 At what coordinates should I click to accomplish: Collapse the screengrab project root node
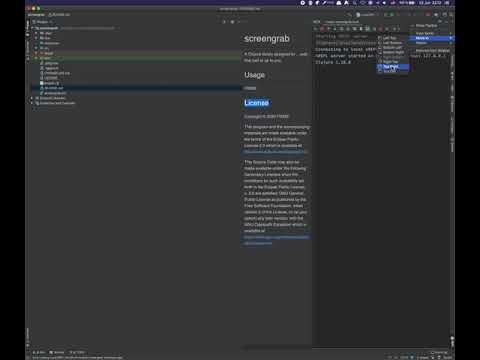32,28
